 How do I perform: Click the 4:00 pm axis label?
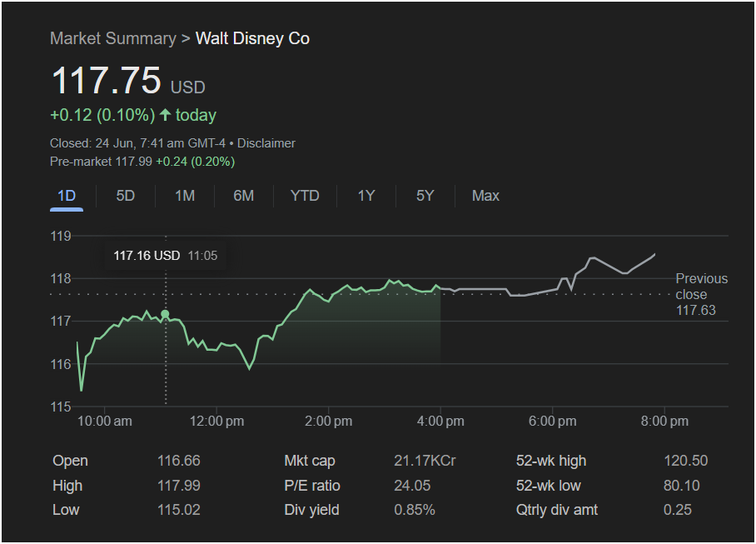point(440,421)
